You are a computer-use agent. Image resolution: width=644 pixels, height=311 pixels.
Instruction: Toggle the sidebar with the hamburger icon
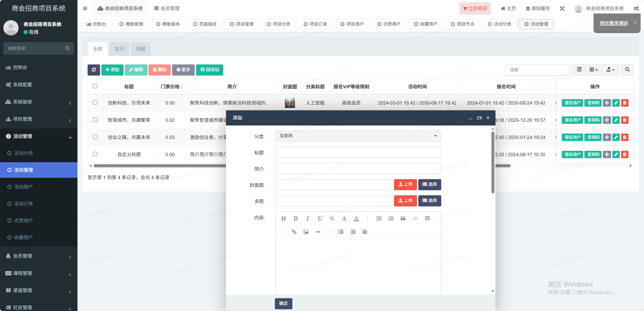(85, 8)
